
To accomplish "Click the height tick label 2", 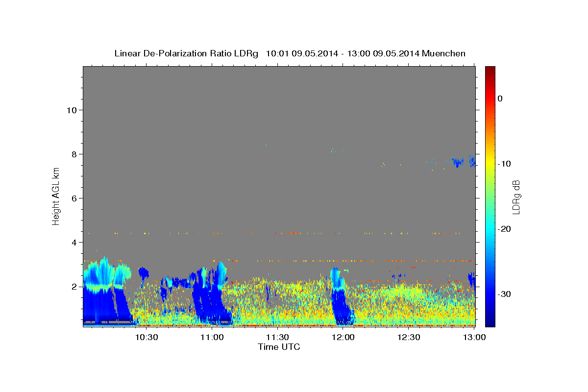I will coord(73,287).
